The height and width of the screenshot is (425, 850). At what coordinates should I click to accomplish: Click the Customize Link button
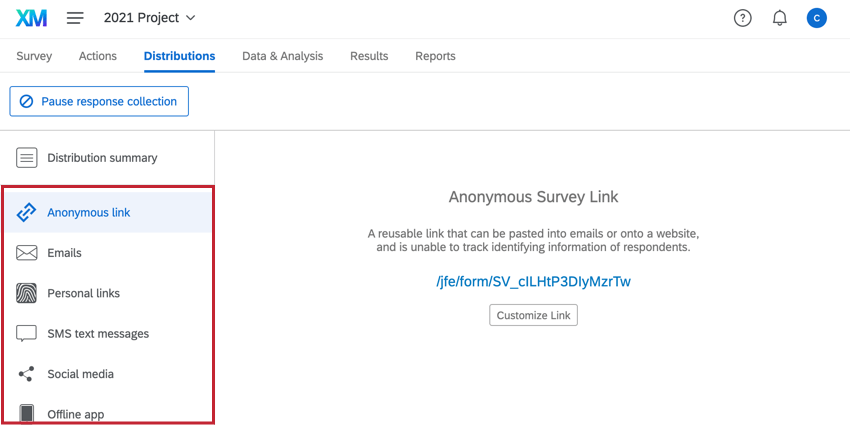pyautogui.click(x=533, y=315)
